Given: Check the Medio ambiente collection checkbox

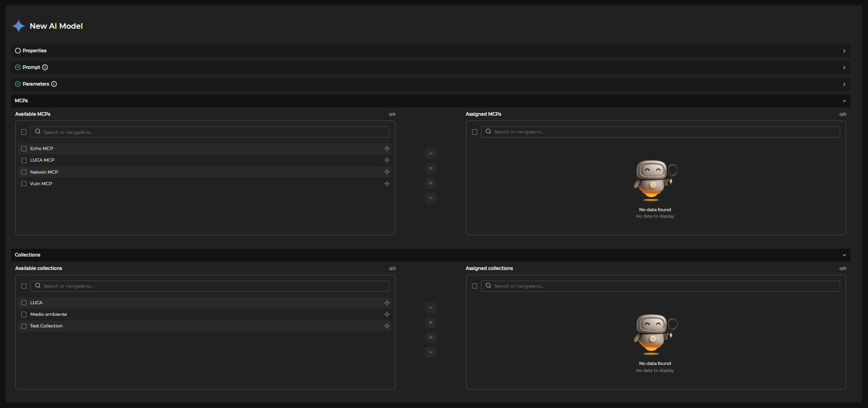Looking at the screenshot, I should pyautogui.click(x=24, y=314).
